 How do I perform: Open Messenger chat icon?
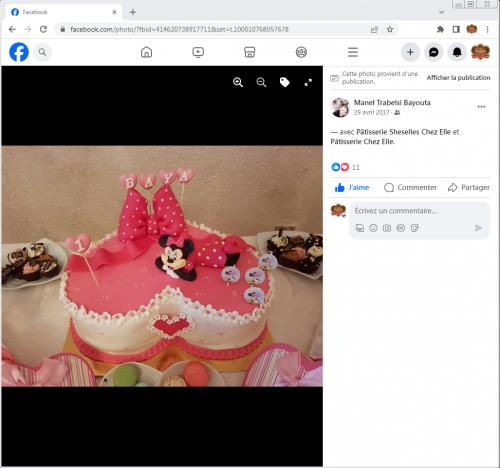point(434,52)
